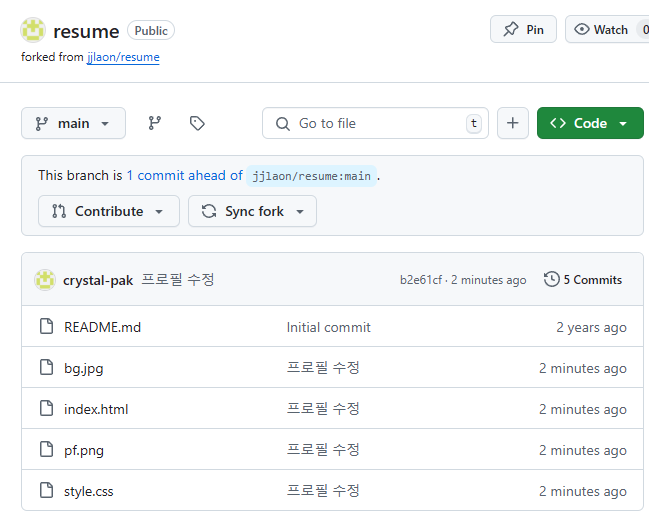Open the pf.png file

click(84, 450)
